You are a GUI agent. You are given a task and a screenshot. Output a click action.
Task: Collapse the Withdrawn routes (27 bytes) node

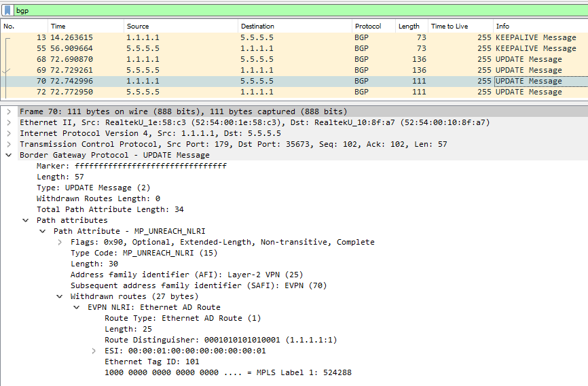[x=60, y=296]
